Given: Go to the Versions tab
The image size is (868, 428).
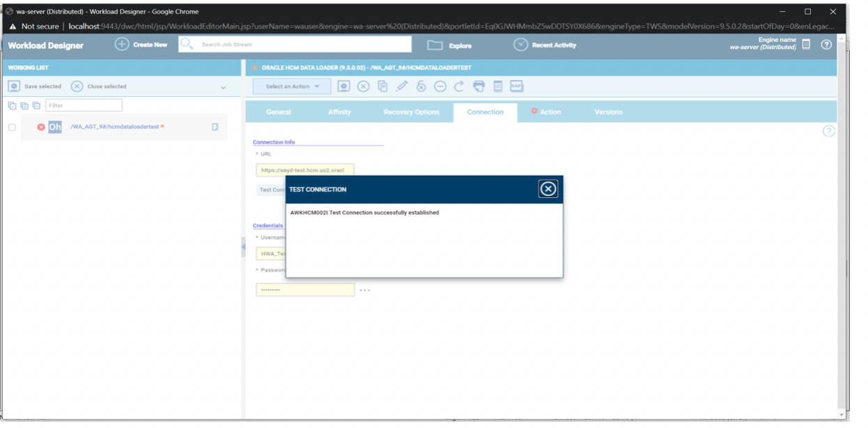Looking at the screenshot, I should (608, 112).
